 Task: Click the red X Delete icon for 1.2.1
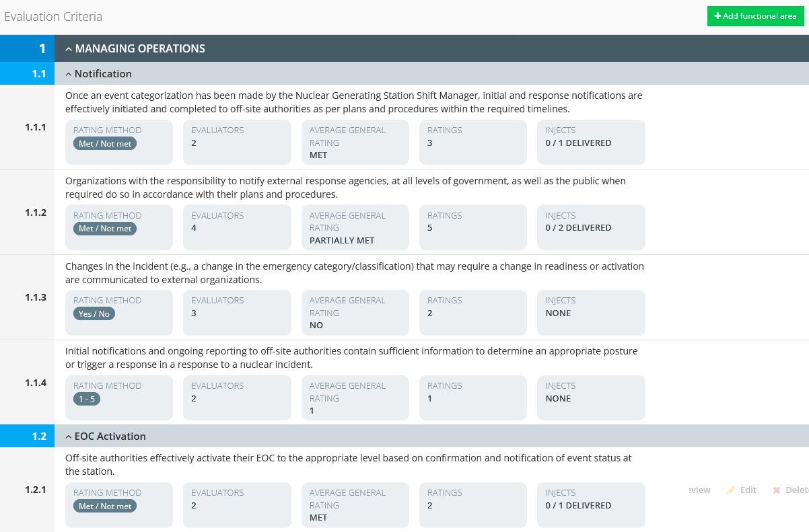tap(777, 490)
